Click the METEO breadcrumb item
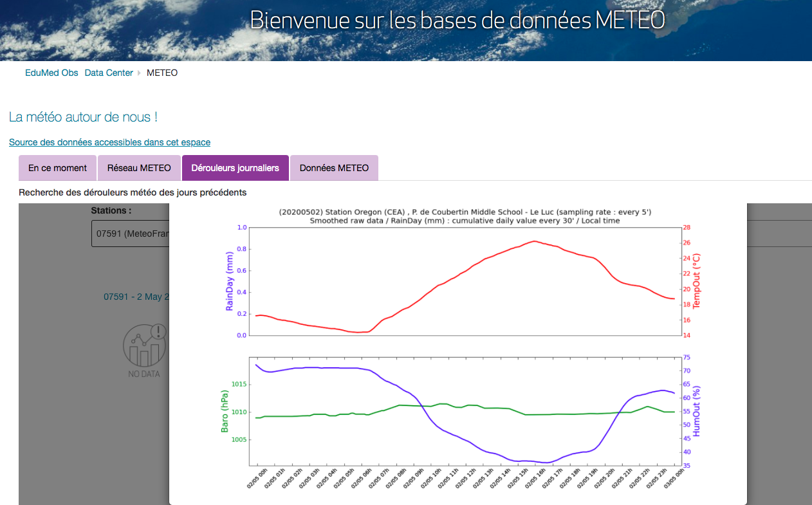The width and height of the screenshot is (812, 505). (162, 73)
